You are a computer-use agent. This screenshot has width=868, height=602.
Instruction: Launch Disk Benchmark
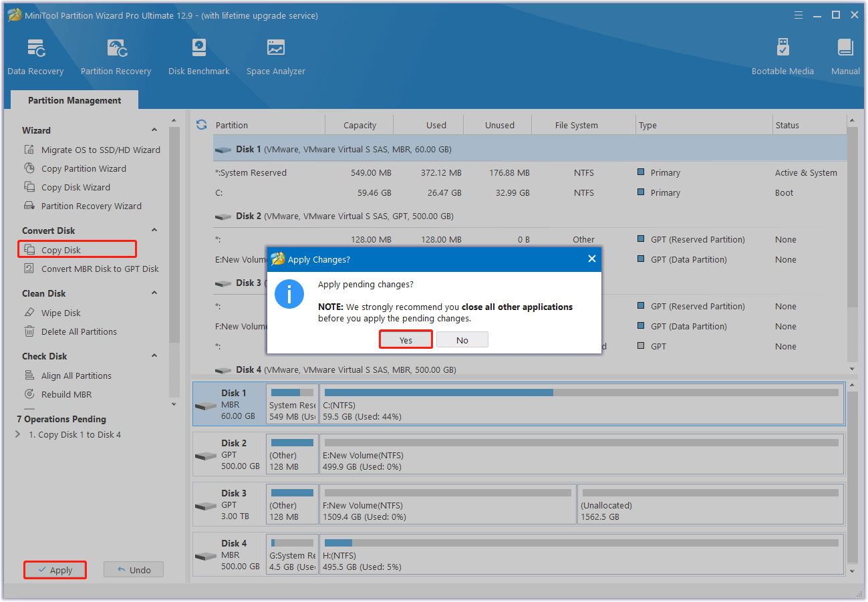(x=198, y=57)
